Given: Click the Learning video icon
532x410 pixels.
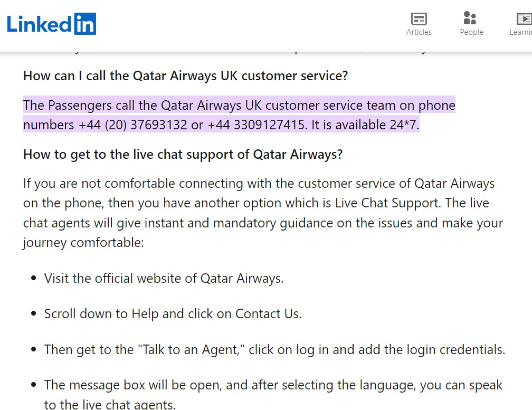Looking at the screenshot, I should (524, 19).
